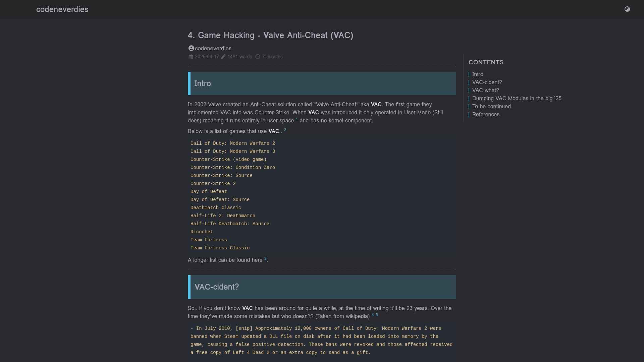This screenshot has width=644, height=362.
Task: Click the calendar icon beside the date
Action: (191, 57)
